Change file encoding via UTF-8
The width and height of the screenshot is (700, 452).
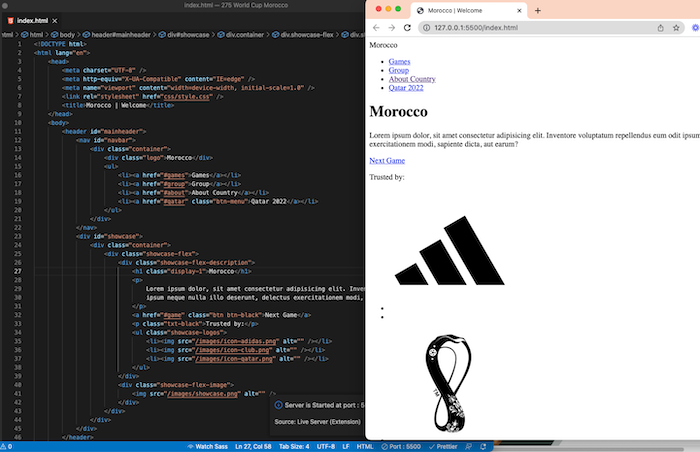click(326, 446)
